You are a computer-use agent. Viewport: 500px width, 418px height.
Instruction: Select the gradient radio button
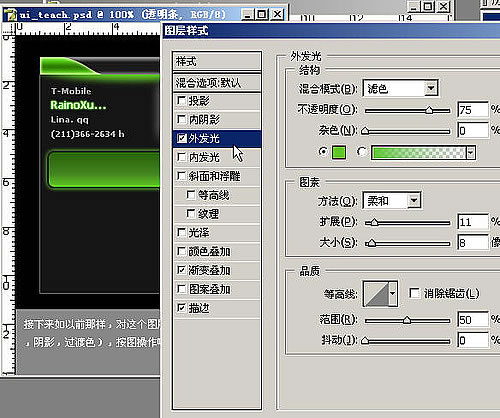tap(361, 152)
